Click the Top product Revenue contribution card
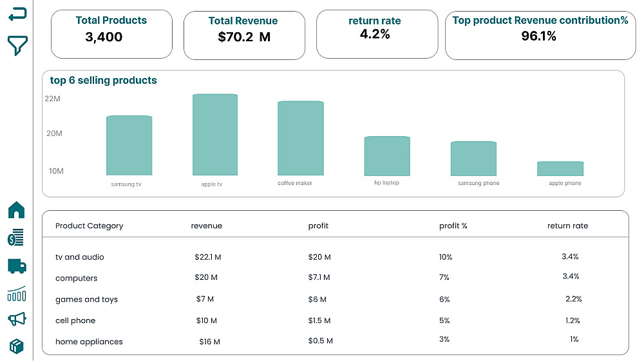The width and height of the screenshot is (644, 363). (539, 35)
